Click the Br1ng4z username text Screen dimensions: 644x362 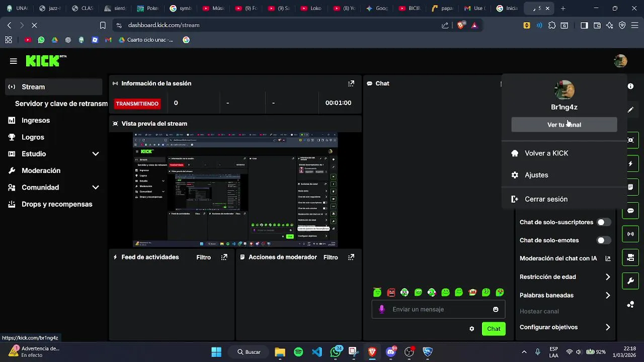tap(564, 107)
